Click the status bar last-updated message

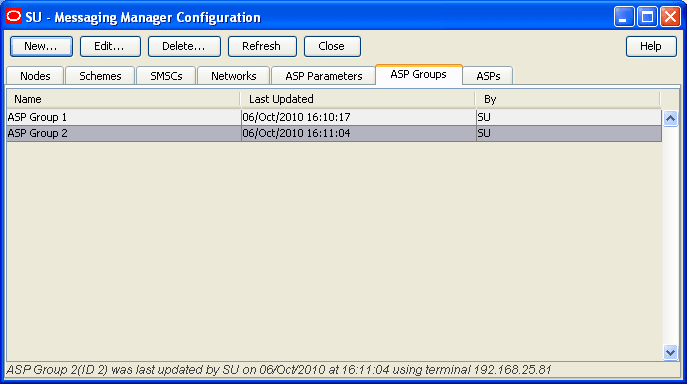click(279, 370)
